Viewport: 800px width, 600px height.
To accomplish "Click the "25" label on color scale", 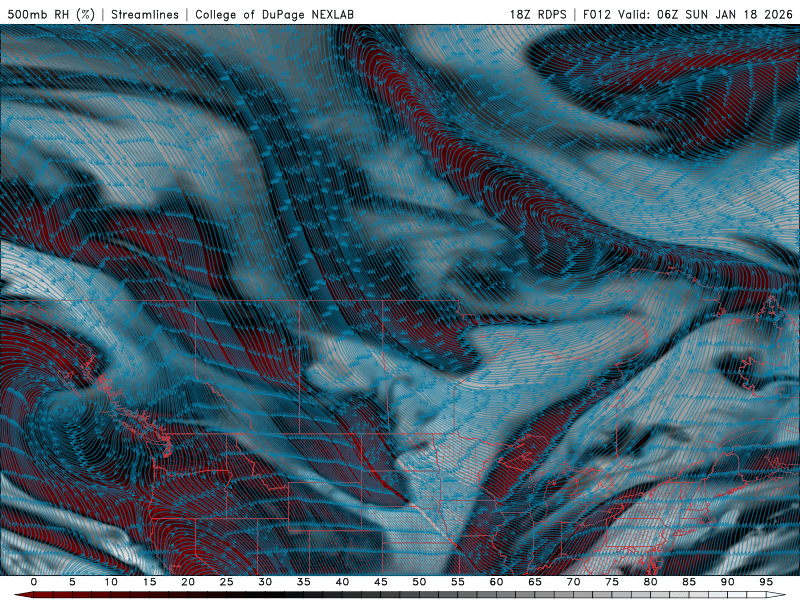I will 227,582.
